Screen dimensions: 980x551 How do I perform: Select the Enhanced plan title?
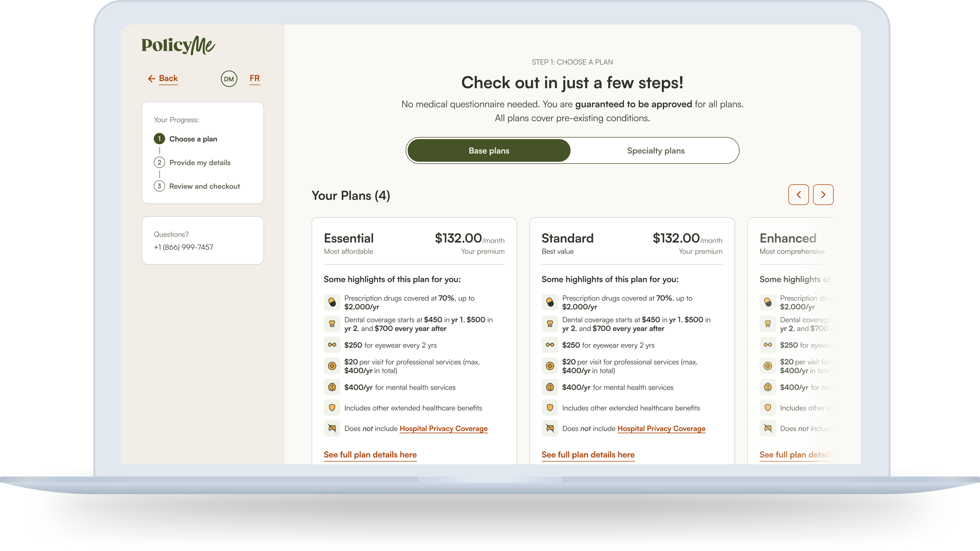788,238
